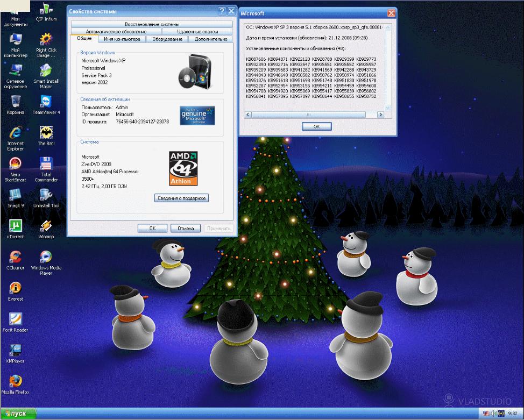524x420 pixels.
Task: Select the Windows Media Player icon
Action: (x=46, y=263)
